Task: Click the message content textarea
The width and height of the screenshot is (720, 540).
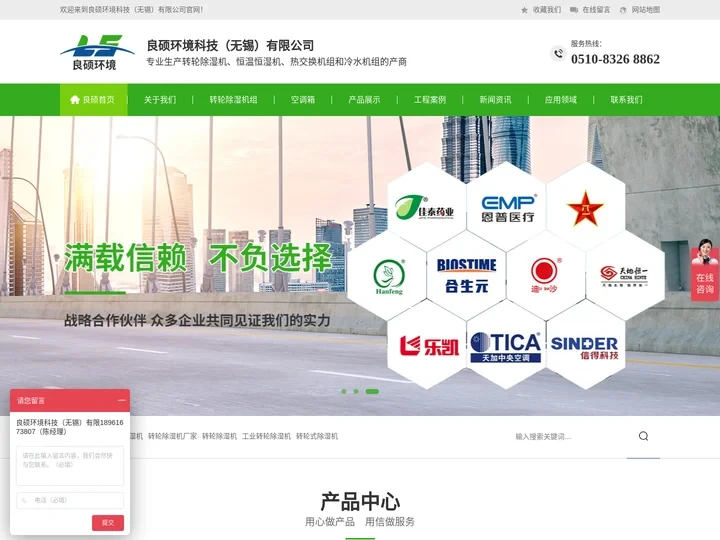Action: click(70, 466)
